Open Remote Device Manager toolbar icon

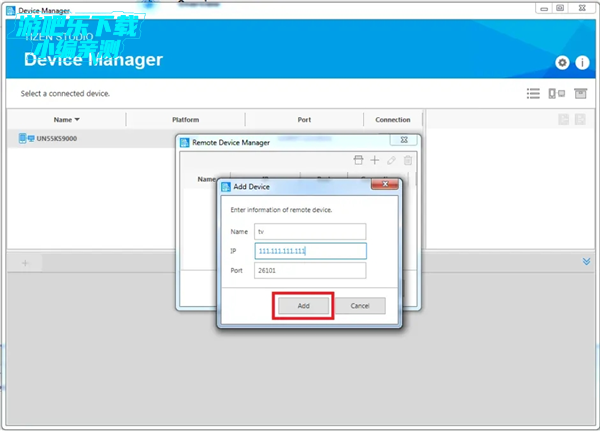tap(556, 94)
